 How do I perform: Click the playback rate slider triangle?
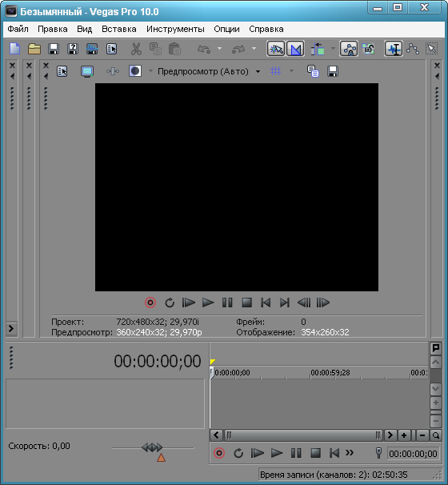click(x=161, y=458)
